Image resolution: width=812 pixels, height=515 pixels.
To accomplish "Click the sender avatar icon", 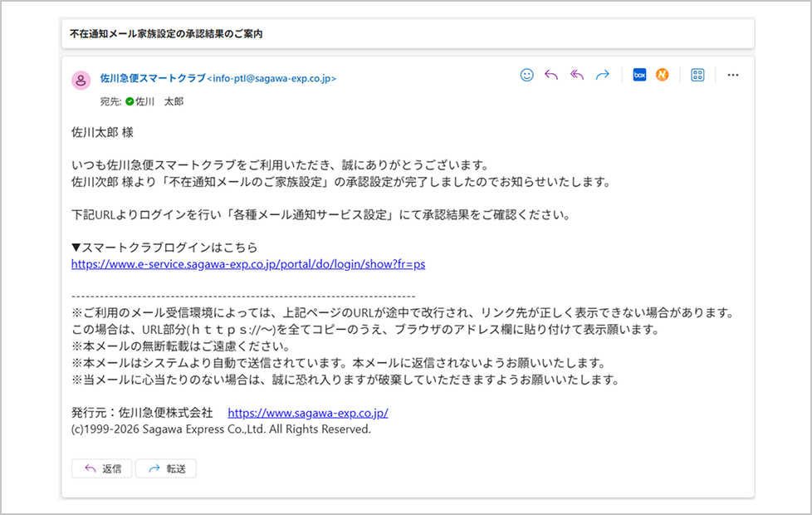I will pos(81,81).
